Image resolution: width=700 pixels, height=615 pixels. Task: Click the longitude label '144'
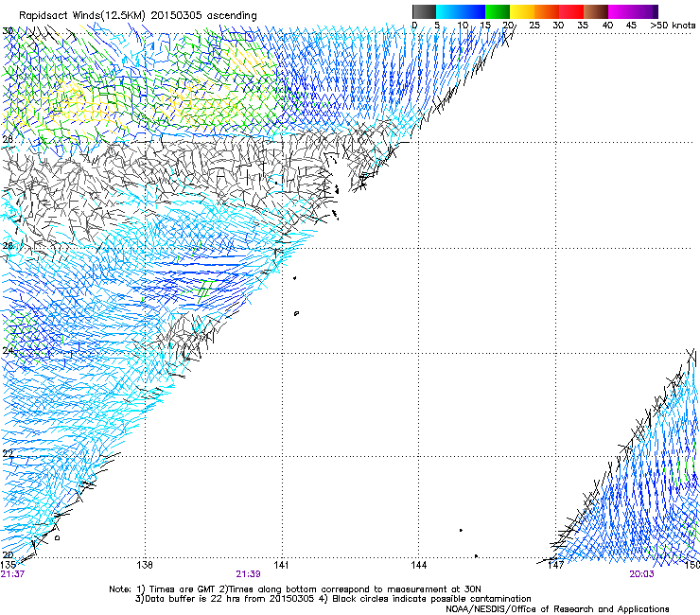(x=418, y=566)
